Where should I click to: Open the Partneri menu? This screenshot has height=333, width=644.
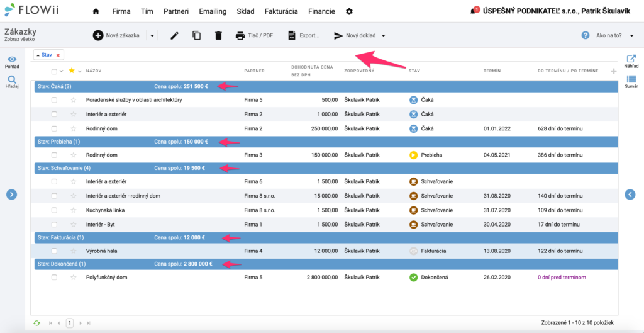176,11
